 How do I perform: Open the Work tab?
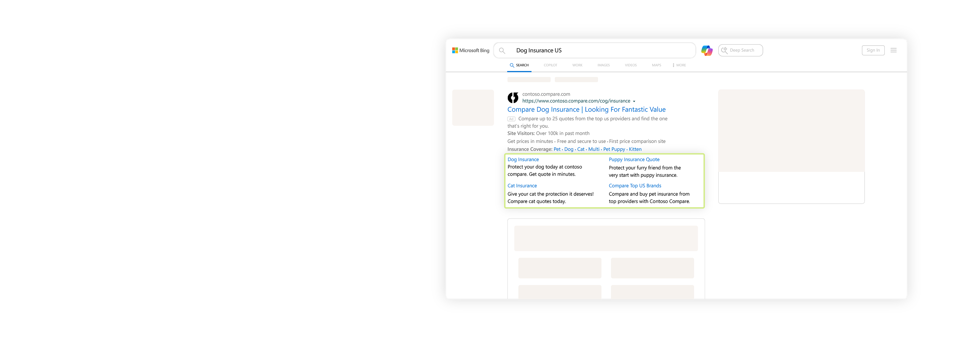coord(577,65)
